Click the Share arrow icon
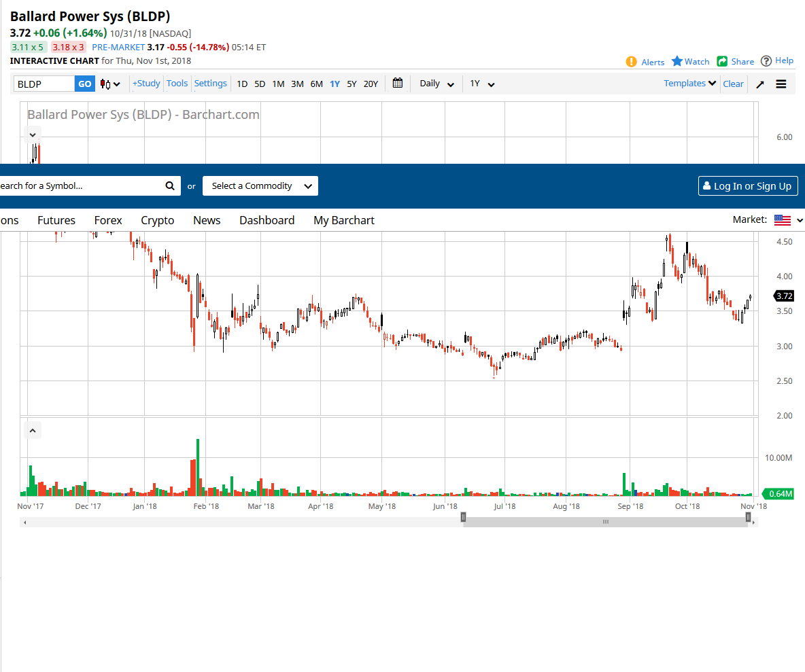 tap(722, 61)
